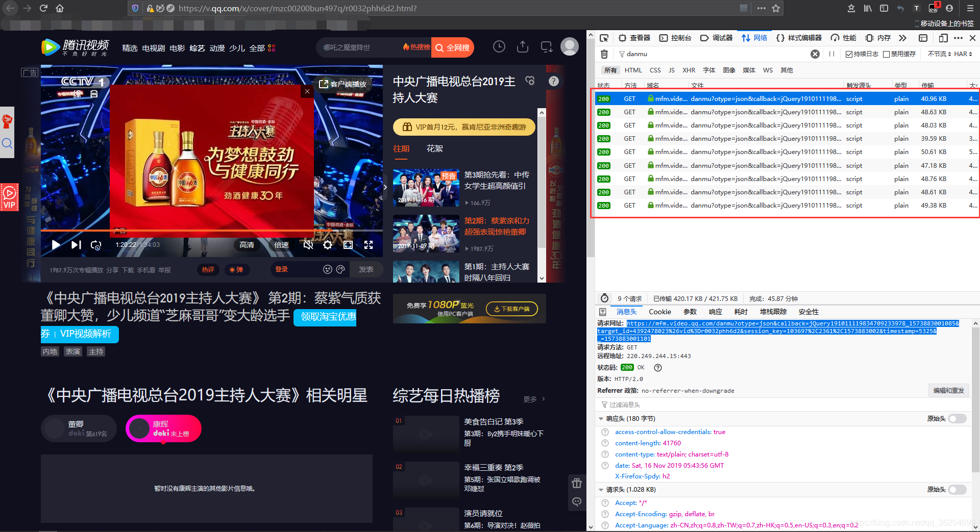
Task: Open 第2期 episode thumbnail
Action: click(426, 234)
